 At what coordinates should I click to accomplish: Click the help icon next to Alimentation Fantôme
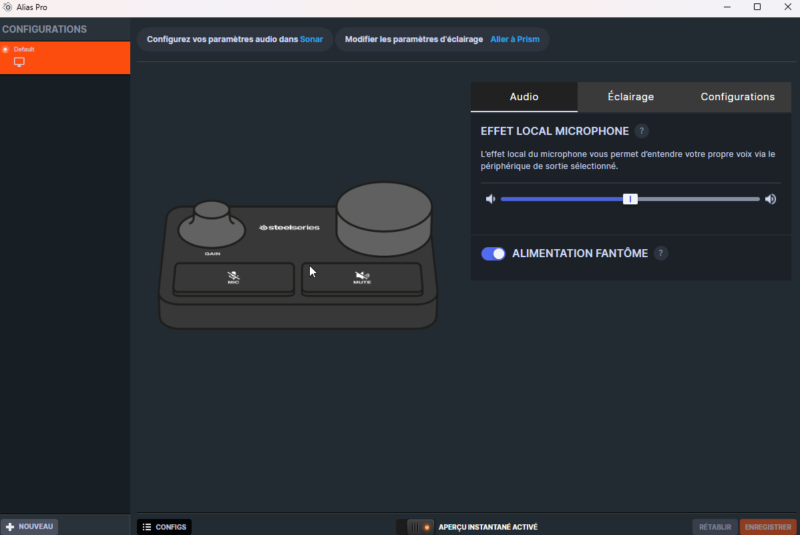[661, 254]
